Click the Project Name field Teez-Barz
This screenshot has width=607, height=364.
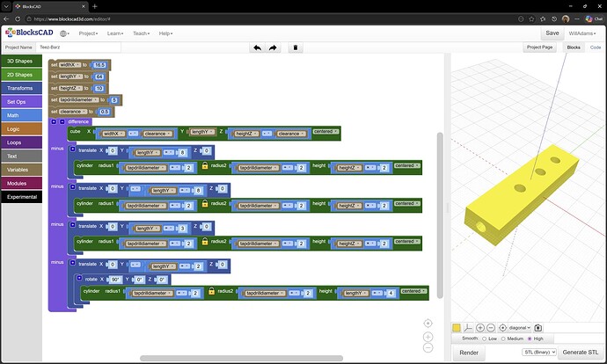click(78, 47)
